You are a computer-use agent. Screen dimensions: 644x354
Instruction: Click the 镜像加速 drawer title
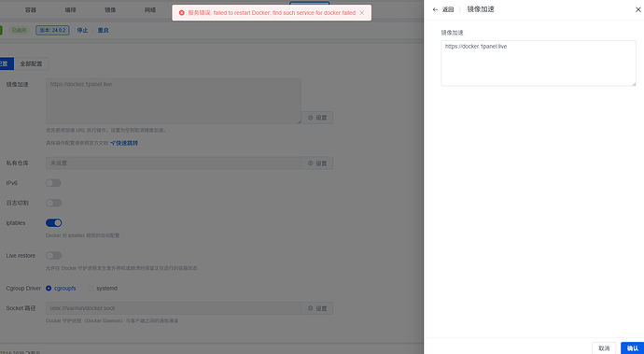481,9
